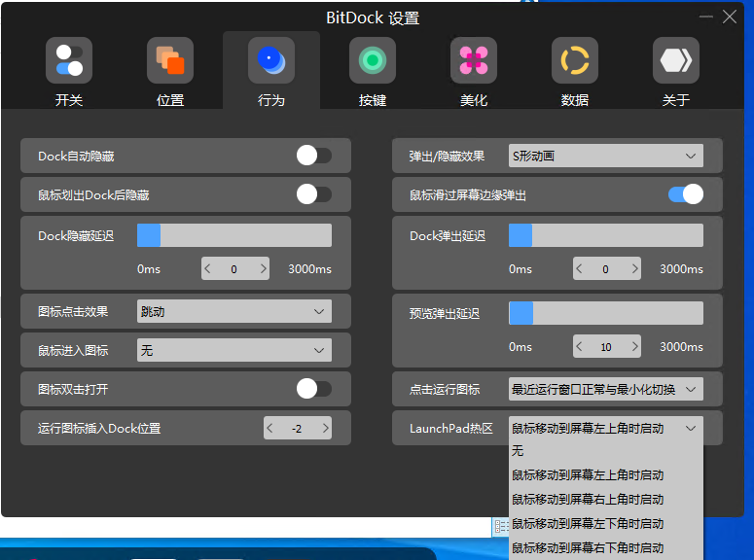Click the 按键 tab label
The image size is (754, 560).
point(373,100)
